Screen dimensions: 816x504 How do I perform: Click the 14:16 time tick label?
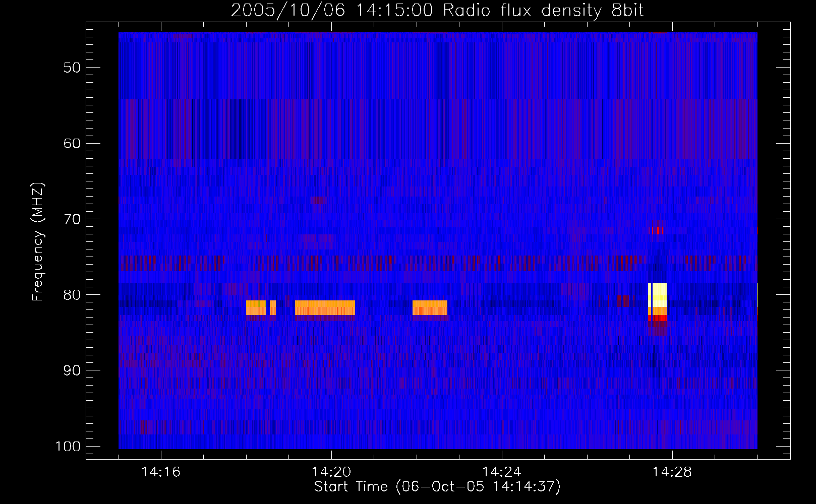(x=161, y=472)
